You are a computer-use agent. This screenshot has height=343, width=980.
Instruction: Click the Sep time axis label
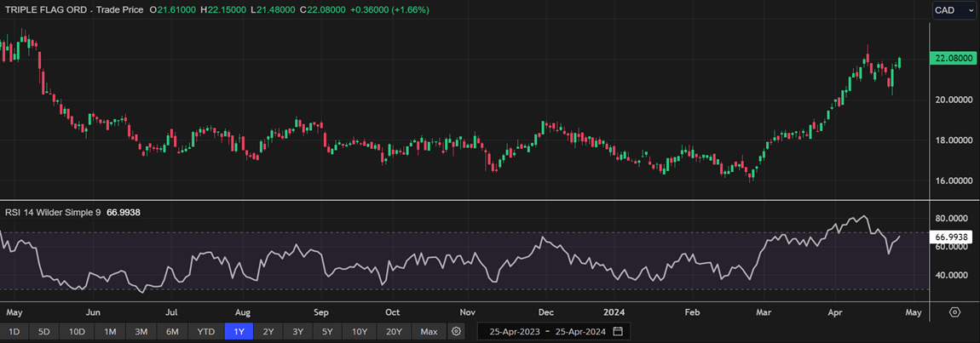point(320,312)
